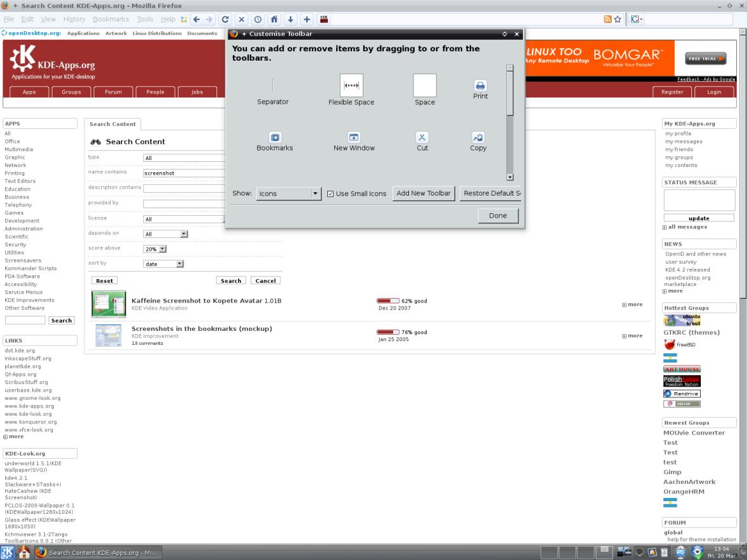Pick the Cut scissors icon
Viewport: 747px width, 560px height.
coord(422,137)
